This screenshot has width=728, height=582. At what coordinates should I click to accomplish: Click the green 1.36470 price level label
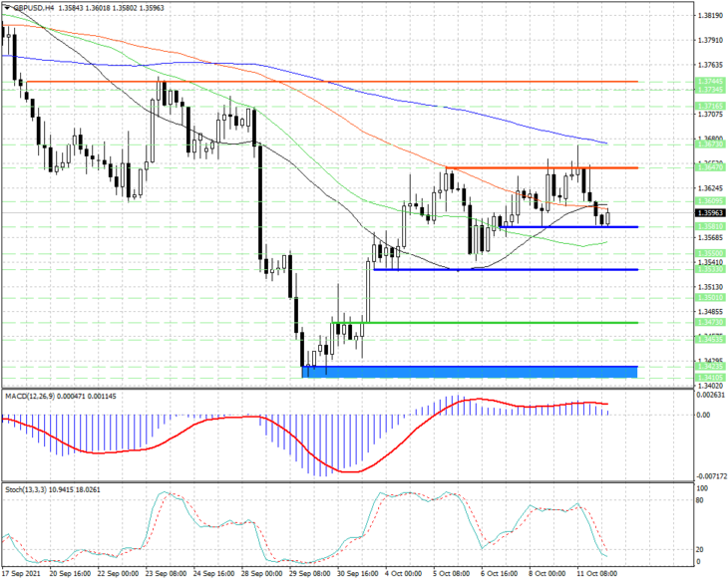point(710,167)
